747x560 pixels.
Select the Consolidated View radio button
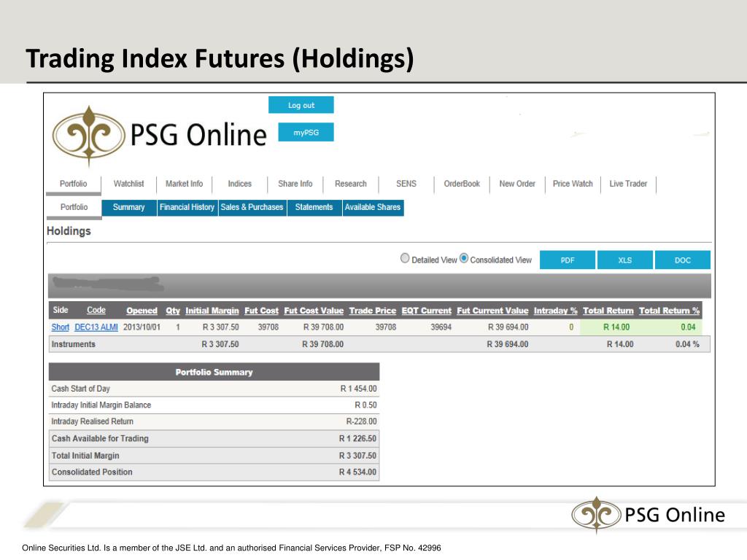pos(463,257)
